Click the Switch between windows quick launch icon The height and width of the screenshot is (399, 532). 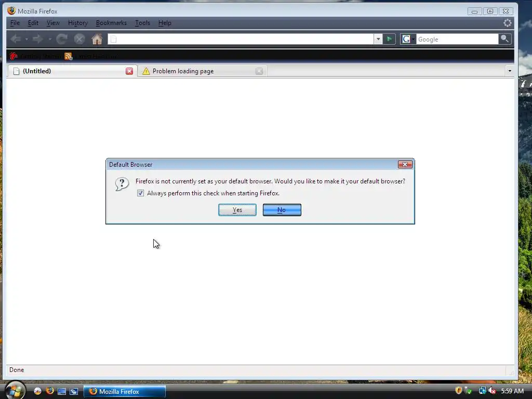tap(74, 391)
